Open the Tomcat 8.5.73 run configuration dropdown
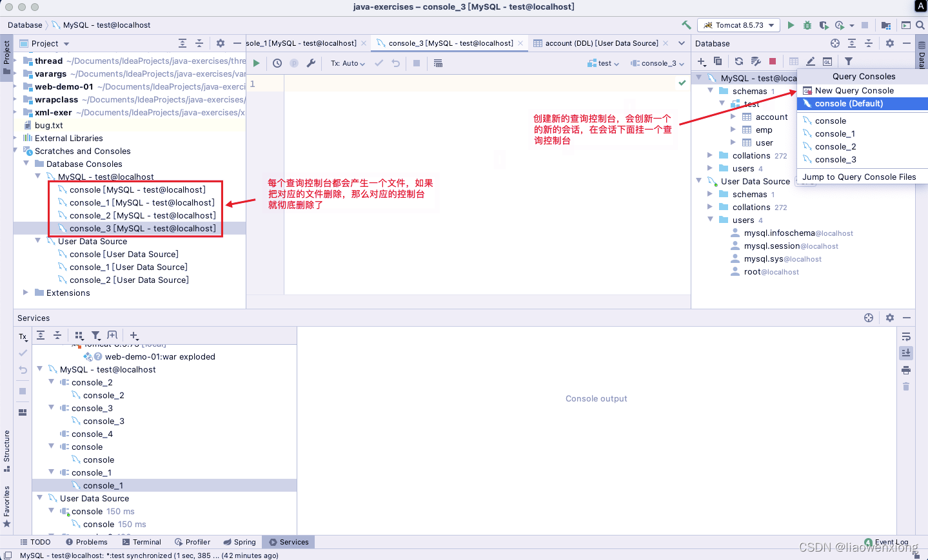This screenshot has height=560, width=928. tap(738, 25)
